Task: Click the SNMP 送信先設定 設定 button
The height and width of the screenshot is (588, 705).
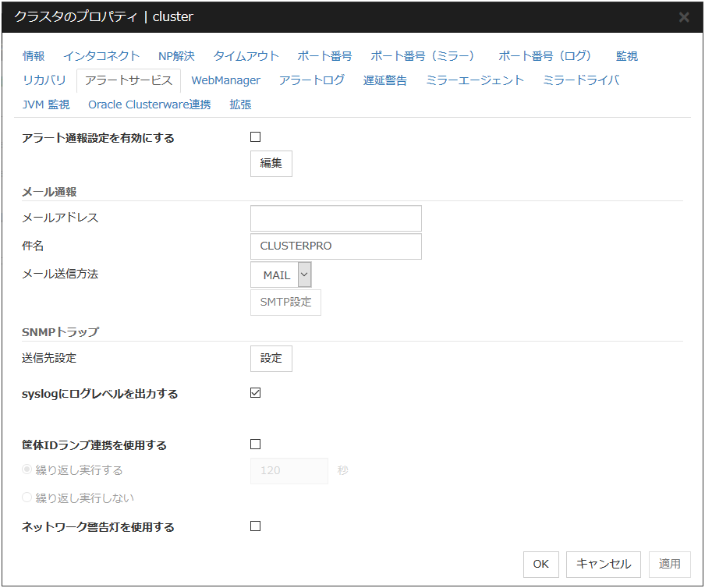Action: click(x=271, y=359)
